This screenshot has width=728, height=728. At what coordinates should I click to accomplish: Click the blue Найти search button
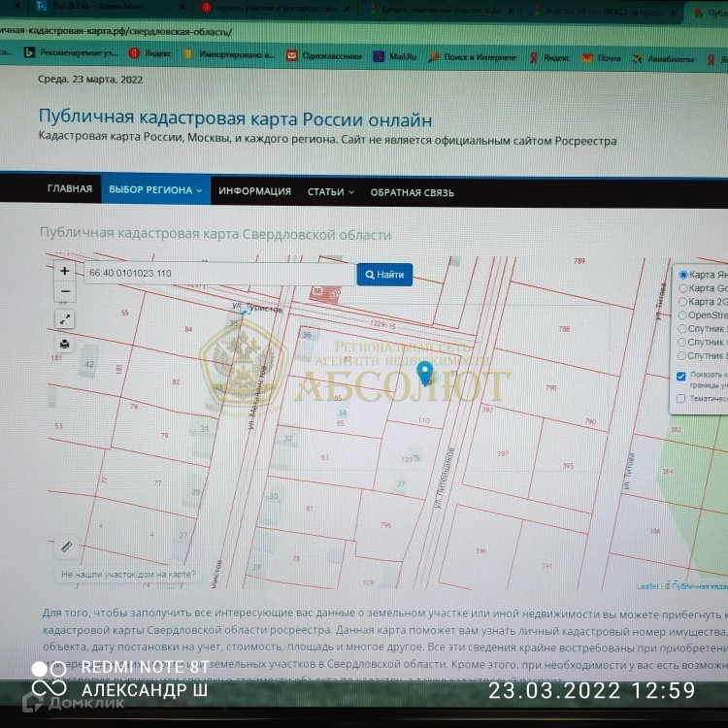click(384, 275)
